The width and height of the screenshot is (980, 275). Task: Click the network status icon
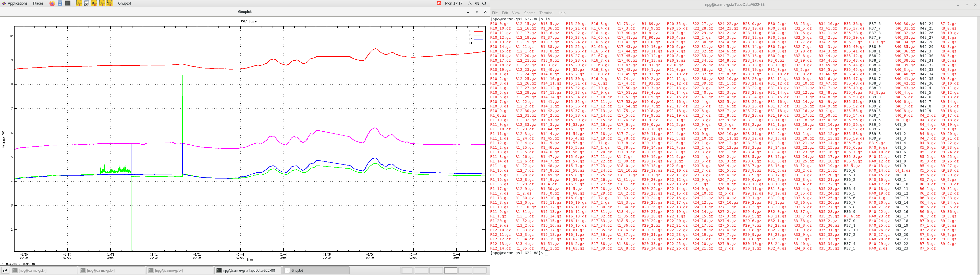click(470, 3)
